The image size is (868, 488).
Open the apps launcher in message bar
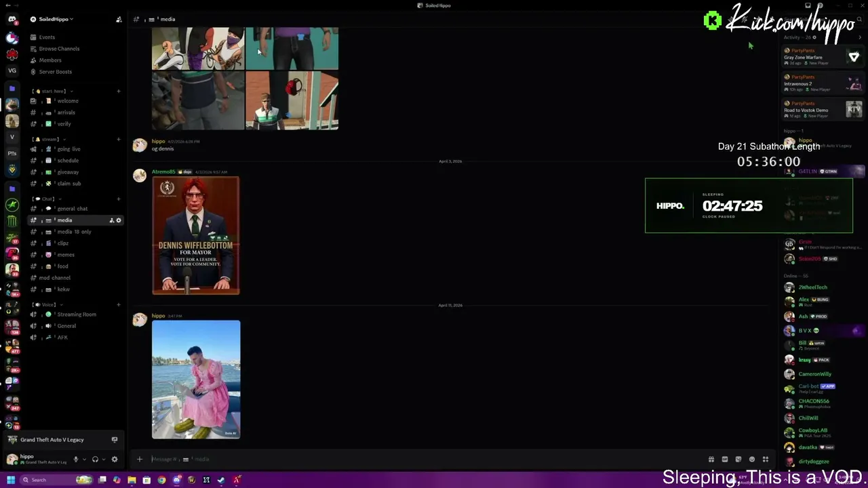(x=766, y=459)
